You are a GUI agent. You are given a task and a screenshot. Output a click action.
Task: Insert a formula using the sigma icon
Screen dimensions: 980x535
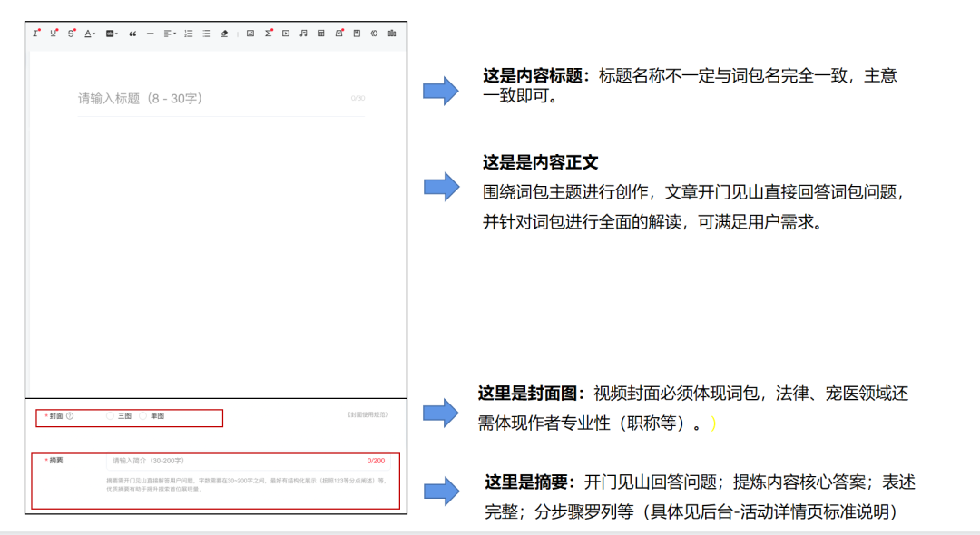[x=269, y=34]
